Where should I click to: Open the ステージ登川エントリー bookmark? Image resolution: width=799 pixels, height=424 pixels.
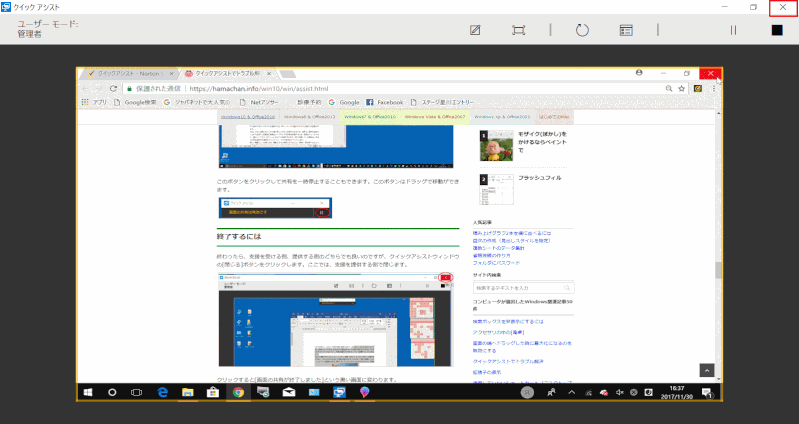(442, 102)
